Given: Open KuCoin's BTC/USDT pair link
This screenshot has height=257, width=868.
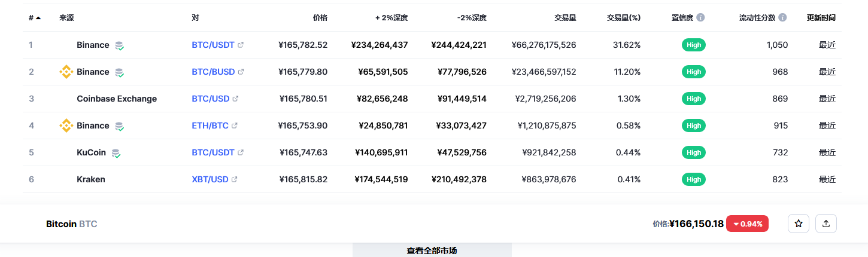Looking at the screenshot, I should [213, 152].
